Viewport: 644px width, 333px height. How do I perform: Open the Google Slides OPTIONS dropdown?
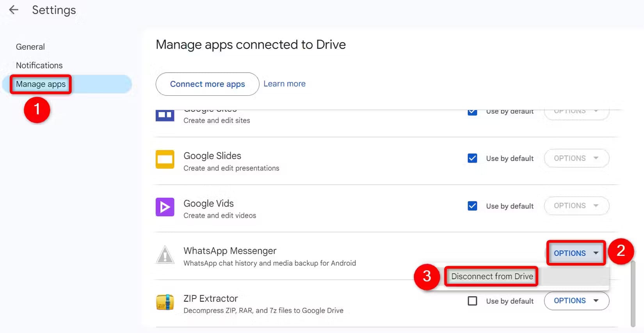[x=576, y=158]
